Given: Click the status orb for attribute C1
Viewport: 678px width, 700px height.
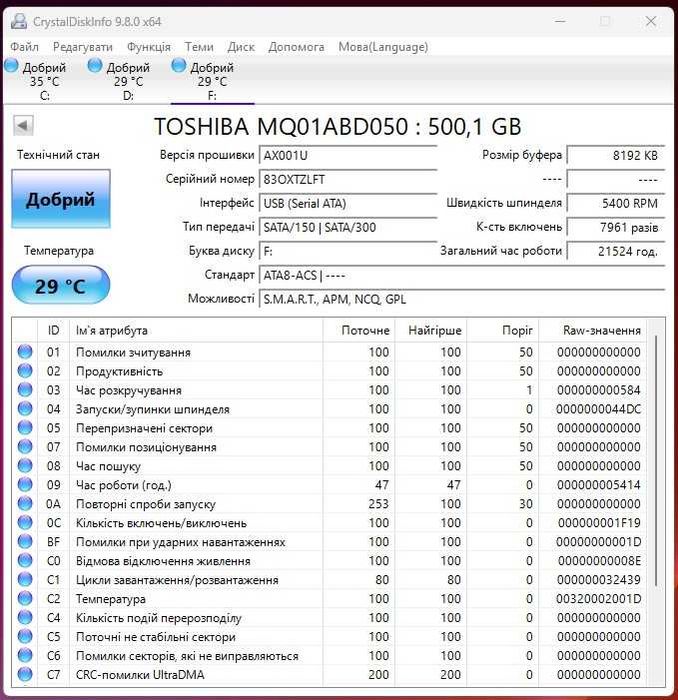Looking at the screenshot, I should pyautogui.click(x=25, y=579).
